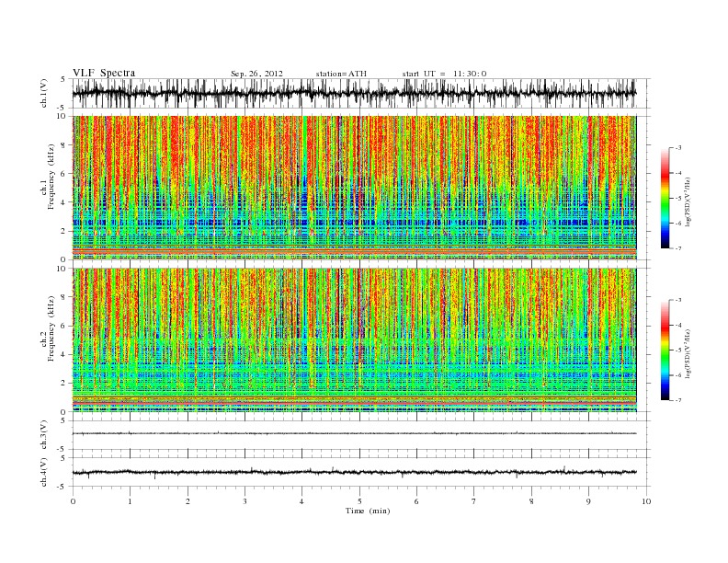Click time-axis tick label '8'
Image resolution: width=728 pixels, height=563 pixels.
point(531,501)
